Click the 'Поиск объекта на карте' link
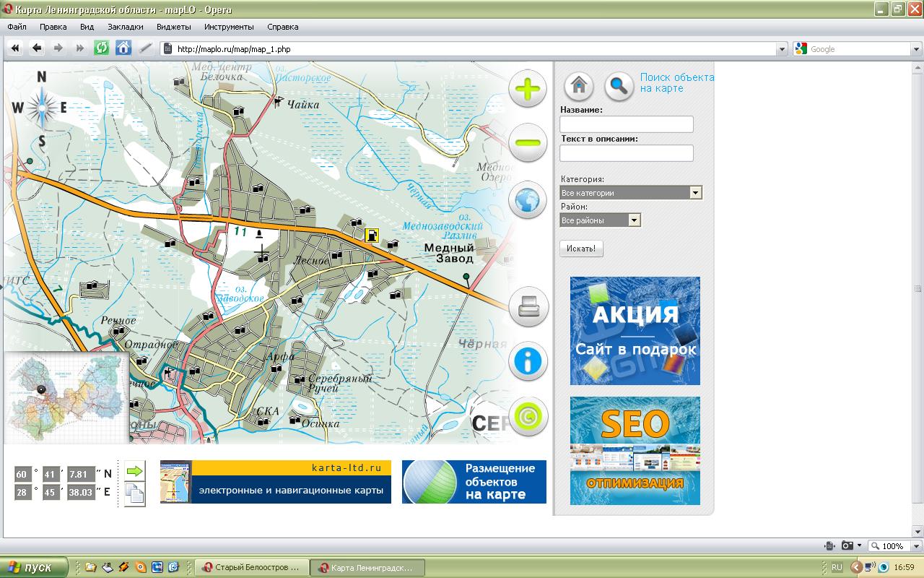Screen dimensions: 924x578 [676, 82]
